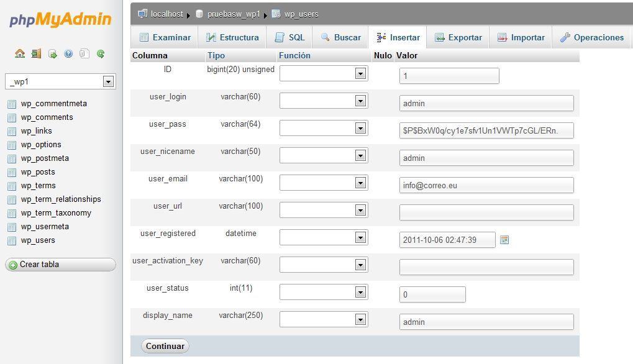Image resolution: width=633 pixels, height=364 pixels.
Task: Reload navigation with green refresh icon
Action: [x=101, y=53]
